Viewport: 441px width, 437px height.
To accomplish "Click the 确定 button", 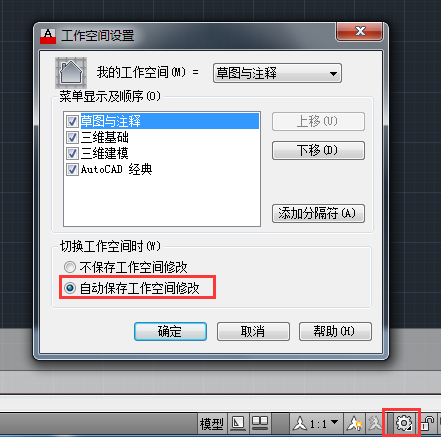I will tap(170, 331).
